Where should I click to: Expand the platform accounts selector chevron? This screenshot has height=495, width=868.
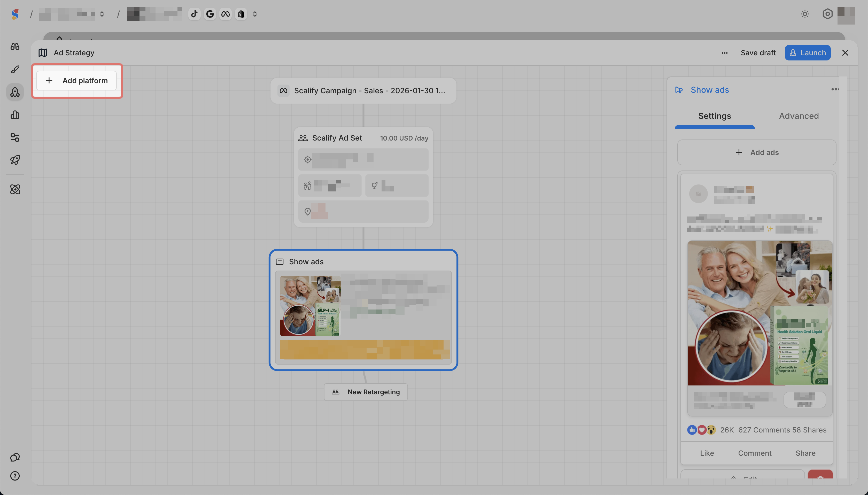[x=255, y=14]
